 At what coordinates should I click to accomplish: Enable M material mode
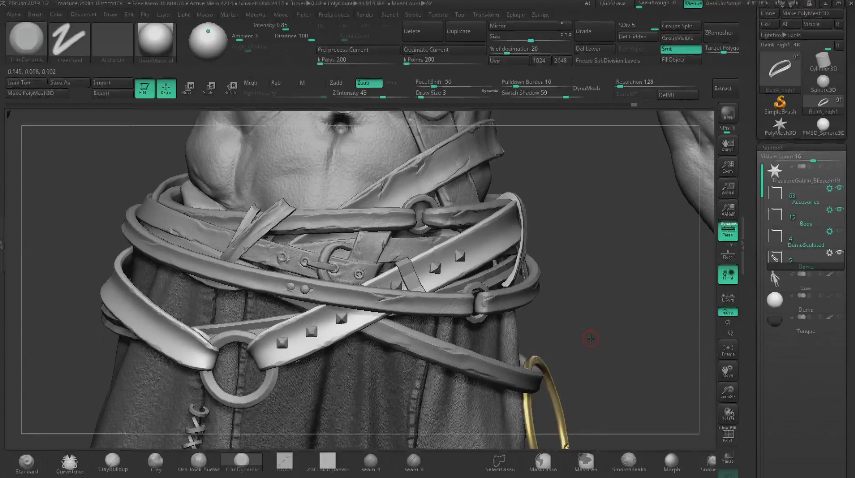(x=302, y=83)
